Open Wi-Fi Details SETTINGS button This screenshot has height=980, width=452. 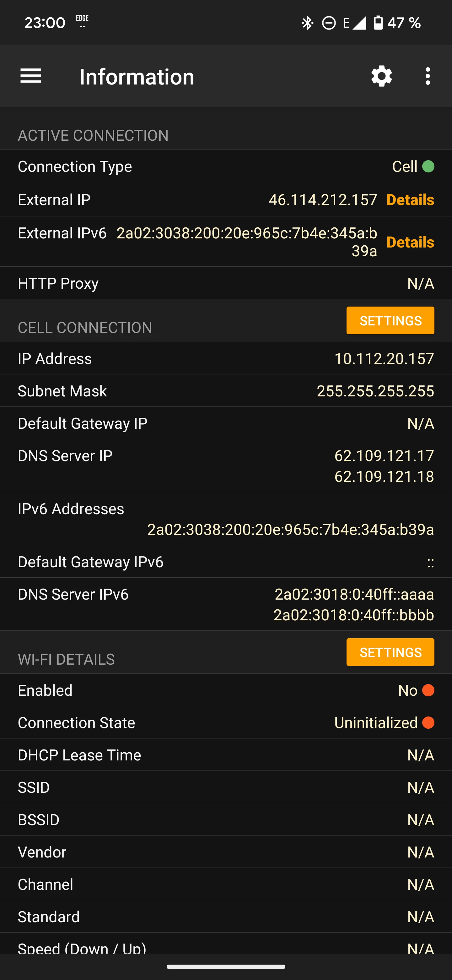[390, 652]
